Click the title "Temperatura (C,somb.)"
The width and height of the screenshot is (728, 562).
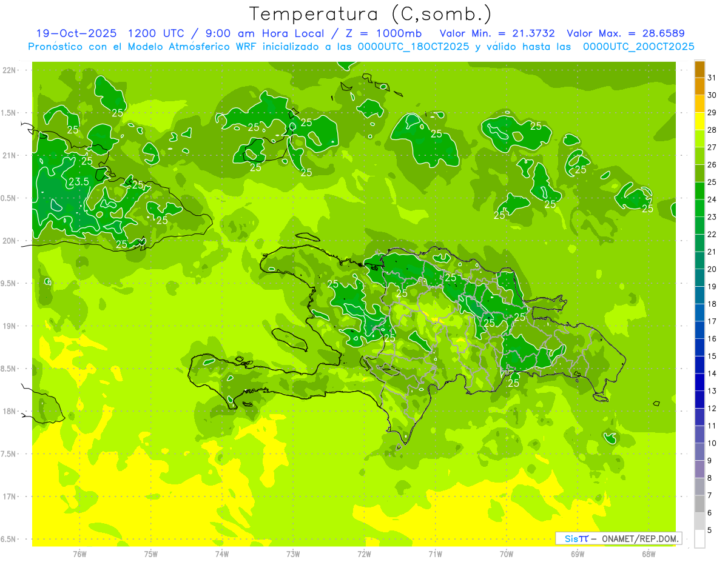tap(371, 14)
